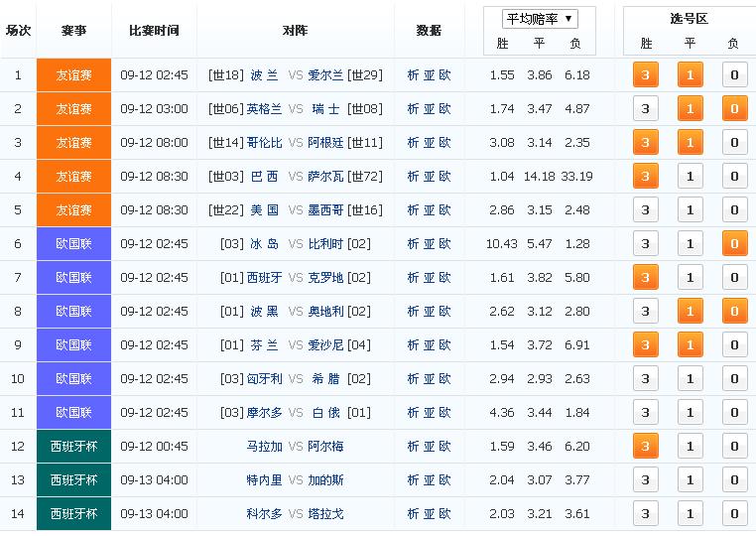This screenshot has height=536, width=756.
Task: Click team name 加的斯 in match 13
Action: click(325, 480)
